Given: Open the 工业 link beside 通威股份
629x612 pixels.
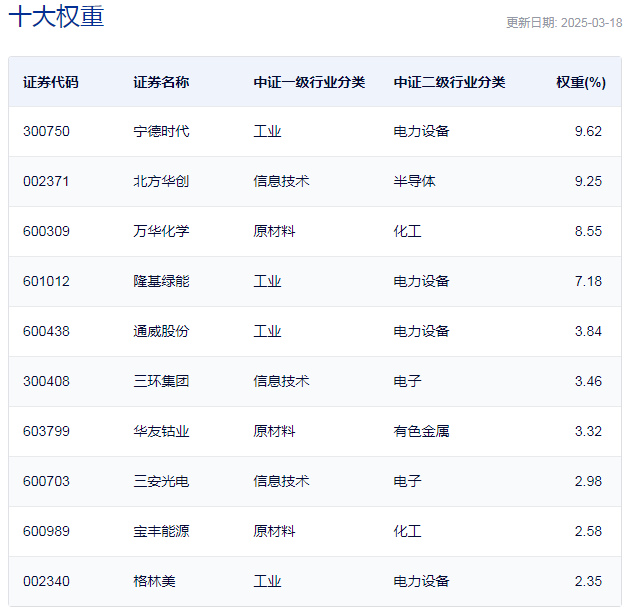Looking at the screenshot, I should (267, 331).
